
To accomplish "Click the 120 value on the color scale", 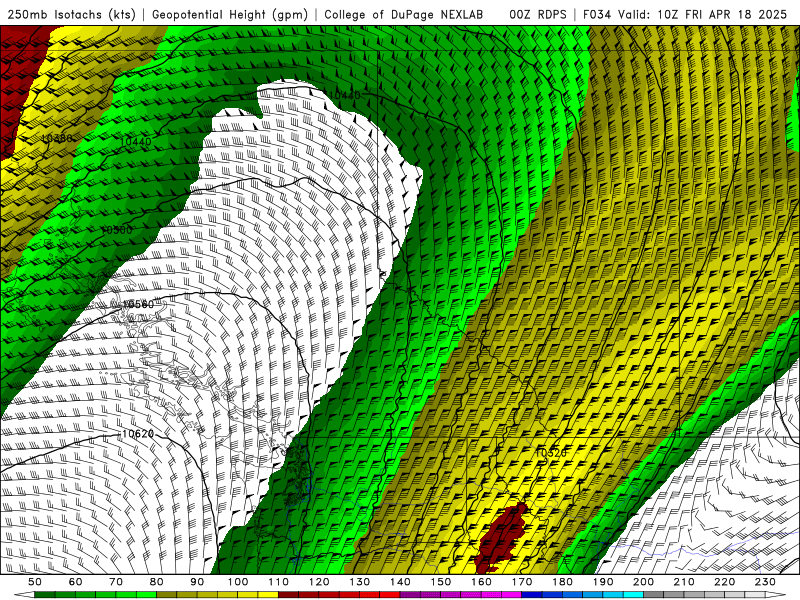I will pyautogui.click(x=319, y=582).
